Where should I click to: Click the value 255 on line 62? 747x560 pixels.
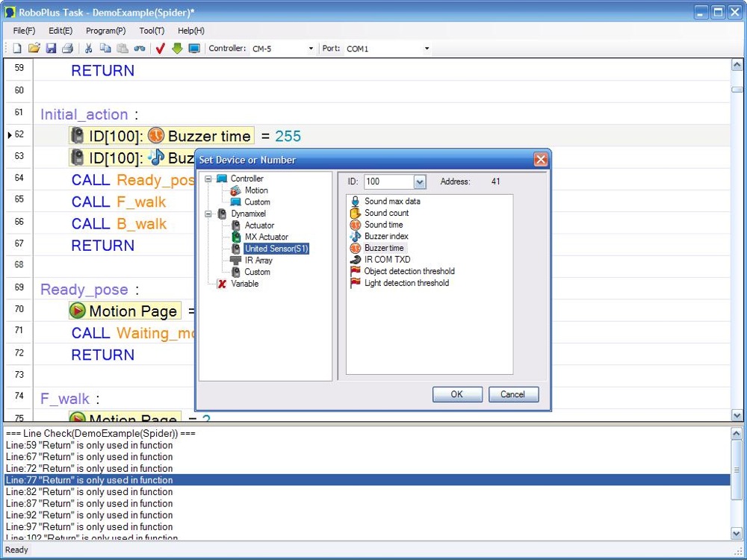pos(288,136)
